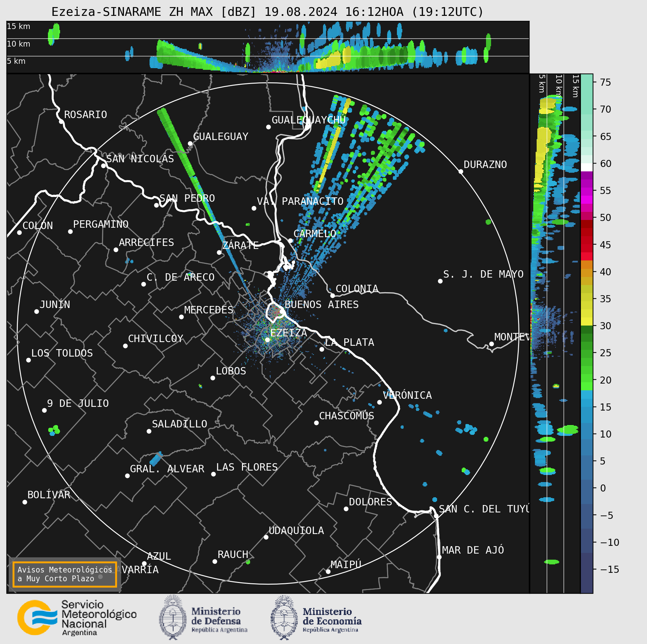Viewport: 647px width, 644px height.
Task: Click the GUALEGUAYCHÚ city label
Action: click(x=308, y=120)
